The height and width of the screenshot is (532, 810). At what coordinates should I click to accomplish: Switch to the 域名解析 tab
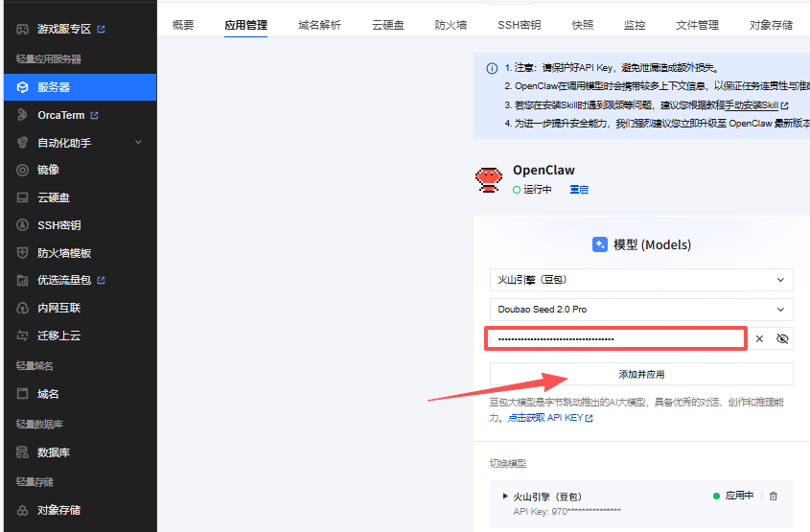tap(319, 25)
